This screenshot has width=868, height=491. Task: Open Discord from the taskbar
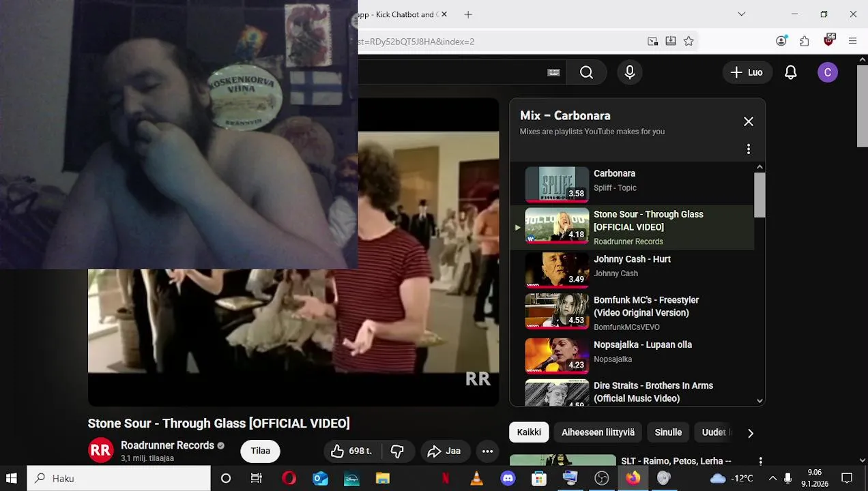(508, 478)
